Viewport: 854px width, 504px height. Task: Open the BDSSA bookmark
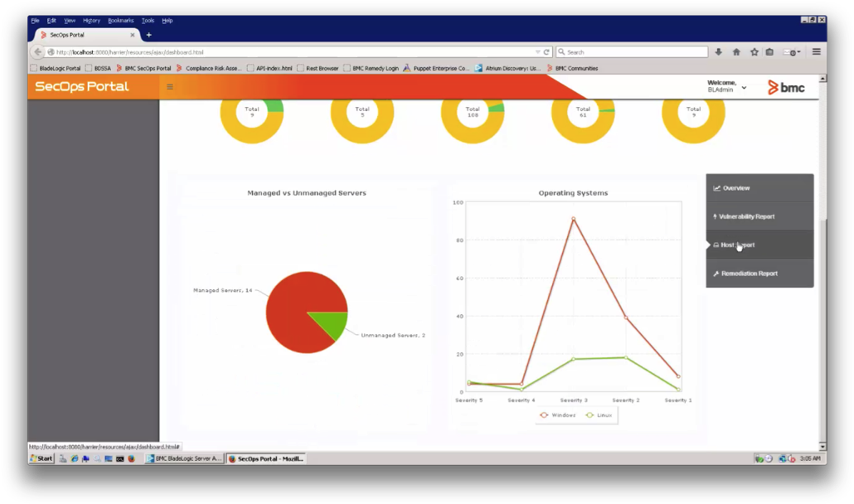click(x=98, y=69)
